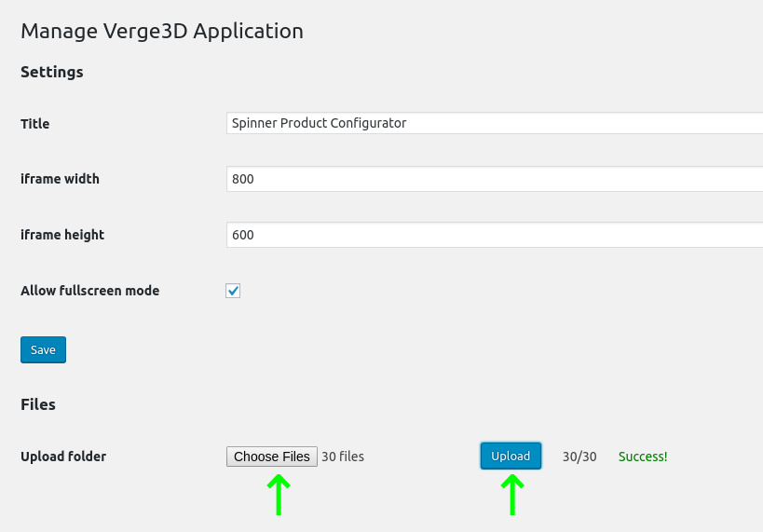Select the iframe height input box
The width and height of the screenshot is (763, 532).
point(495,235)
